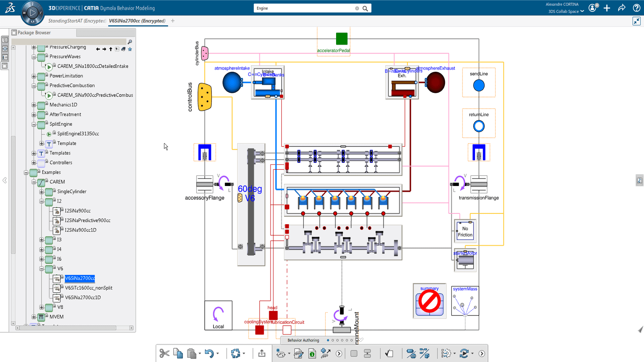Click the compass play button top-left

33,13
